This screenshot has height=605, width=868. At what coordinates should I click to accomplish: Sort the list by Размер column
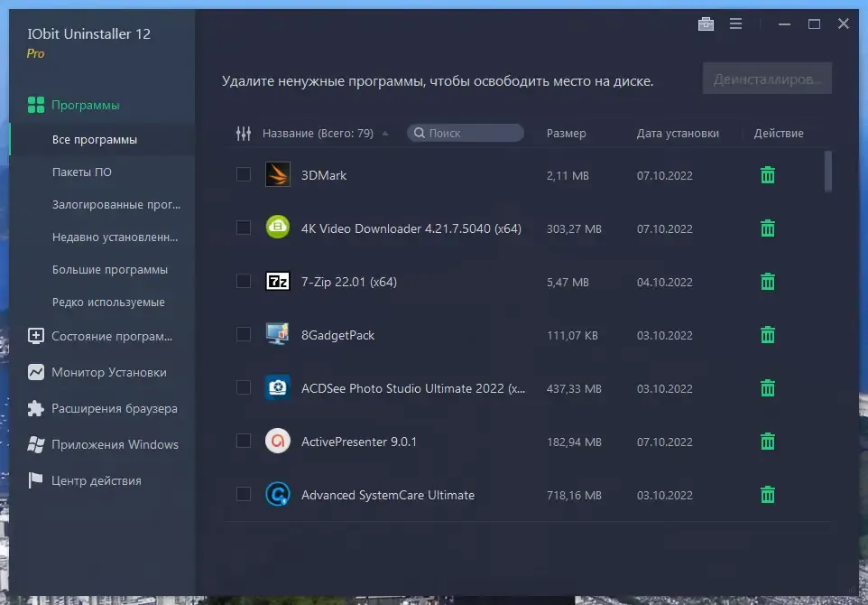pyautogui.click(x=566, y=134)
